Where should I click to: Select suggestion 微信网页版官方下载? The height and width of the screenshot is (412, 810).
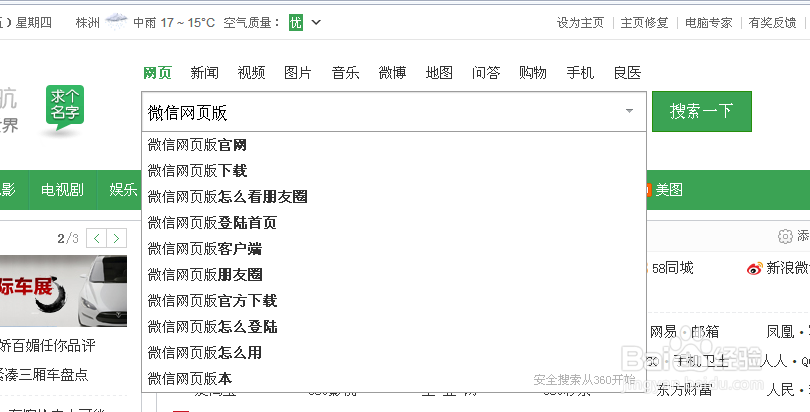point(394,301)
